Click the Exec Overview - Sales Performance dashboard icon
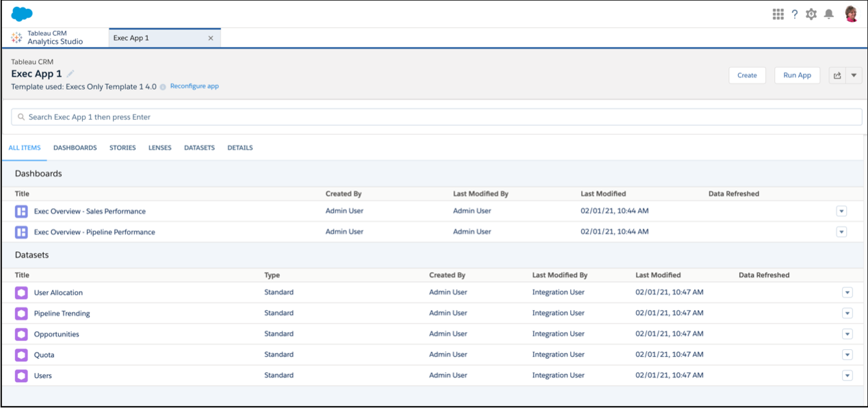868x408 pixels. click(21, 211)
